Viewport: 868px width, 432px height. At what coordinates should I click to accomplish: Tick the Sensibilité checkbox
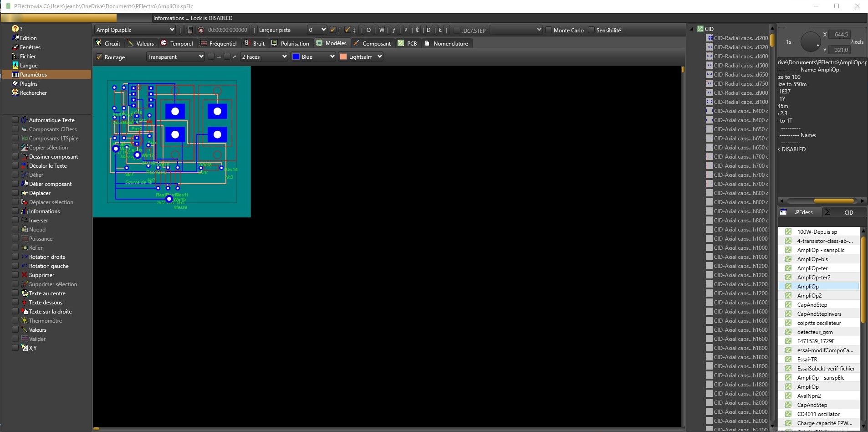pos(591,30)
